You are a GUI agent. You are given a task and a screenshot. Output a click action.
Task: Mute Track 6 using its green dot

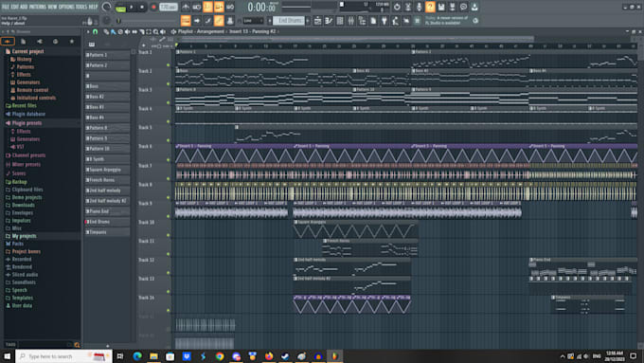pyautogui.click(x=168, y=159)
